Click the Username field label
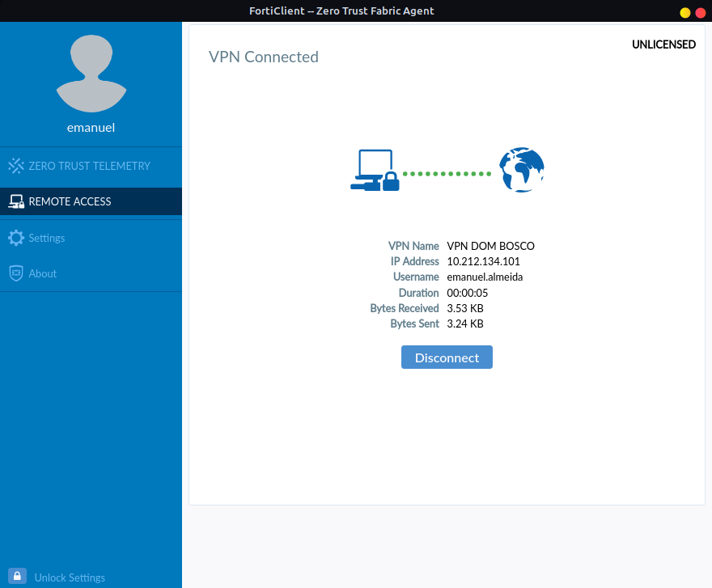This screenshot has height=588, width=712. tap(416, 277)
